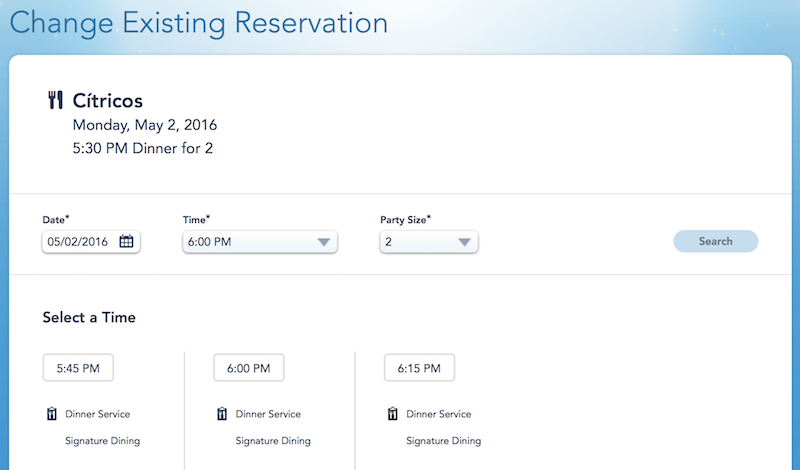800x470 pixels.
Task: Open the Time dropdown showing 6:00 PM
Action: coord(260,242)
